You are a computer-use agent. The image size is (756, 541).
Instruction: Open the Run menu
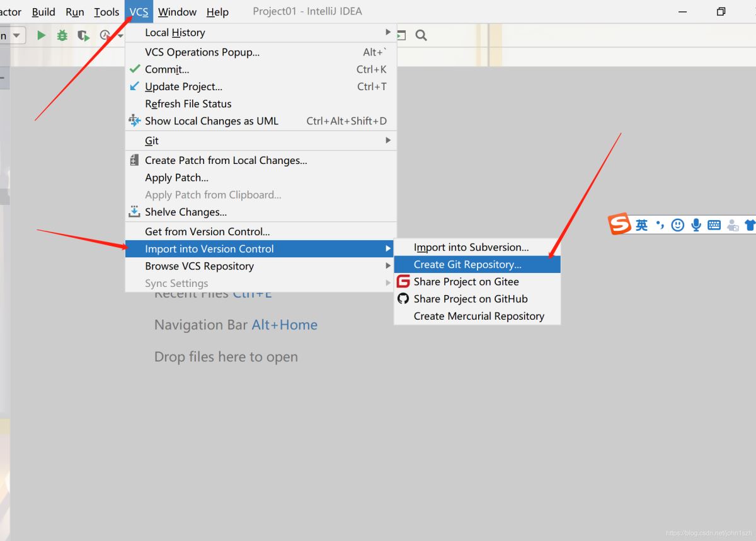[75, 11]
